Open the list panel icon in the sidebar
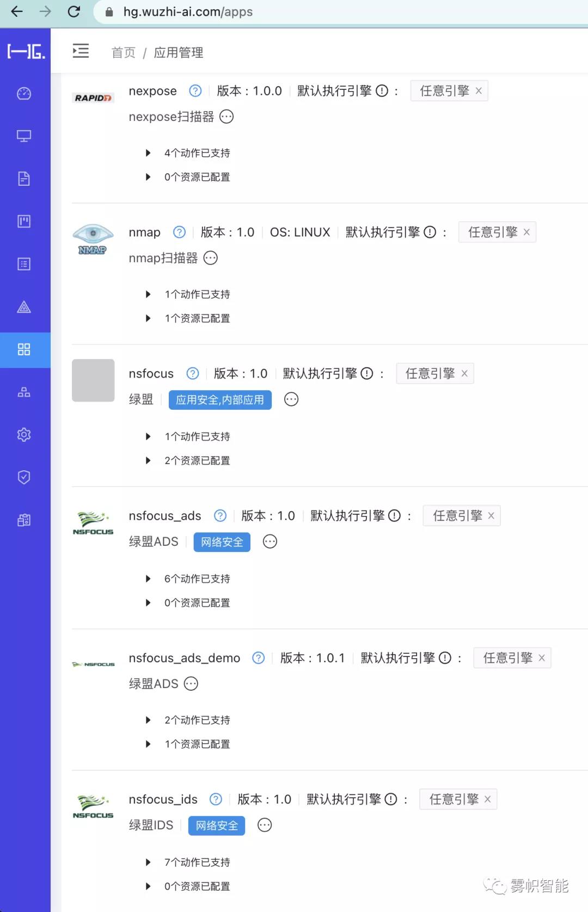The width and height of the screenshot is (588, 912). pos(24,264)
